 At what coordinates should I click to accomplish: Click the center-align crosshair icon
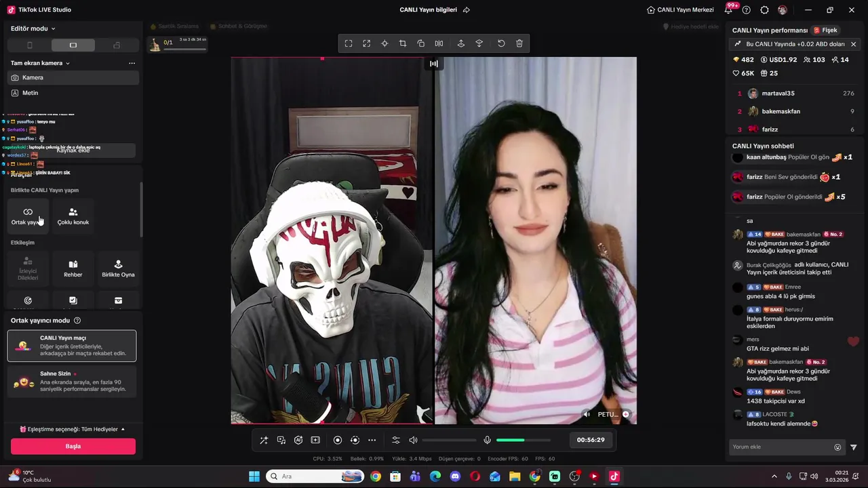tap(384, 43)
